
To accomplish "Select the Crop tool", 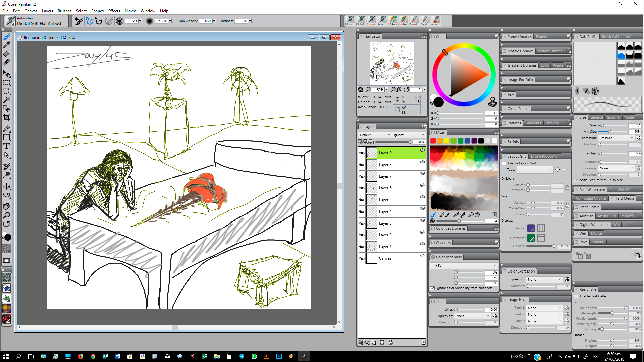I will point(6,117).
